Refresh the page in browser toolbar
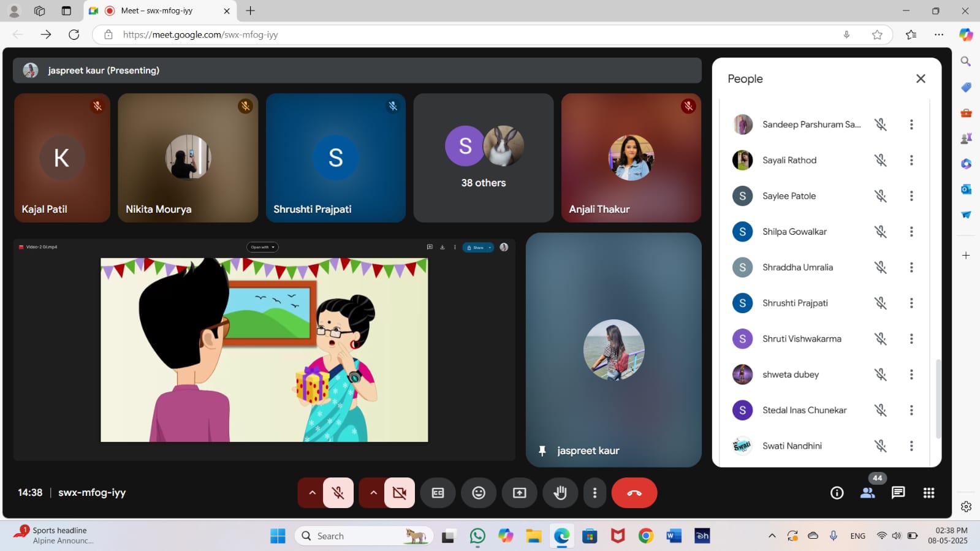The image size is (980, 551). 74,34
